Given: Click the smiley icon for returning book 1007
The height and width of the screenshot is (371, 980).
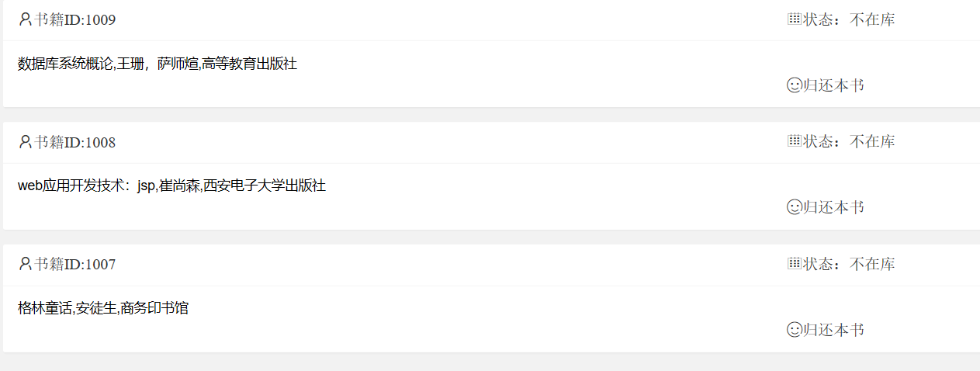Looking at the screenshot, I should coord(794,330).
